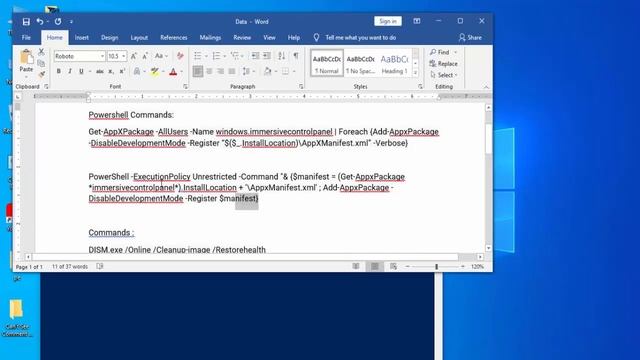This screenshot has width=640, height=360.
Task: Apply strikethrough to text
Action: pyautogui.click(x=100, y=71)
